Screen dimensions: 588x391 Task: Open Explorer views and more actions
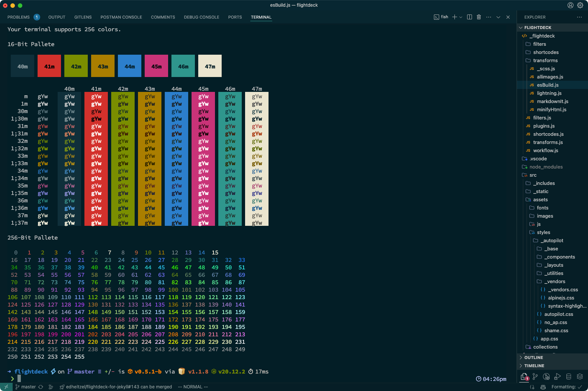click(x=579, y=17)
